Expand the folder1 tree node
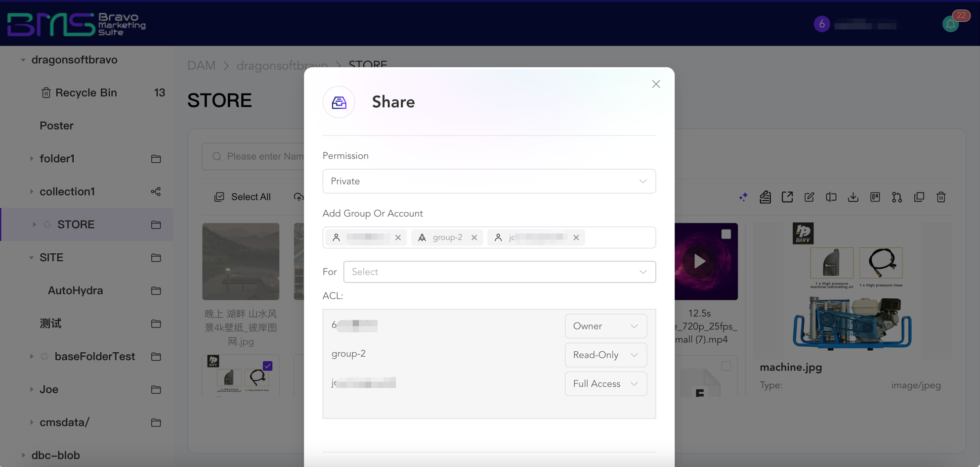 click(x=32, y=159)
